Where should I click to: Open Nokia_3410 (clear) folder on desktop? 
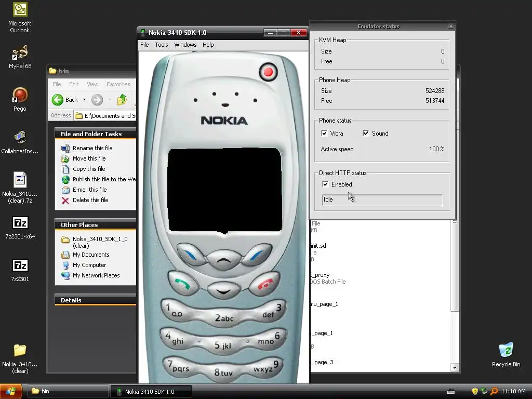pos(20,359)
